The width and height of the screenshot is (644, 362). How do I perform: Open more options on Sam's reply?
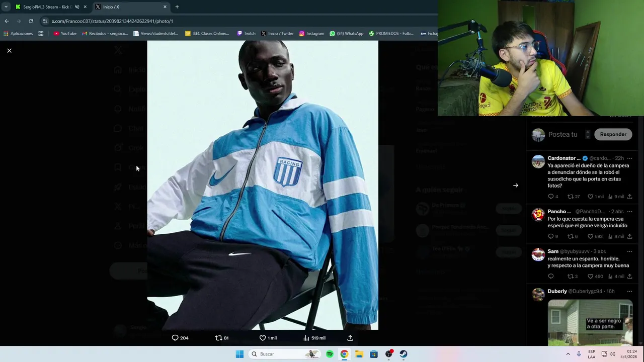pyautogui.click(x=629, y=251)
